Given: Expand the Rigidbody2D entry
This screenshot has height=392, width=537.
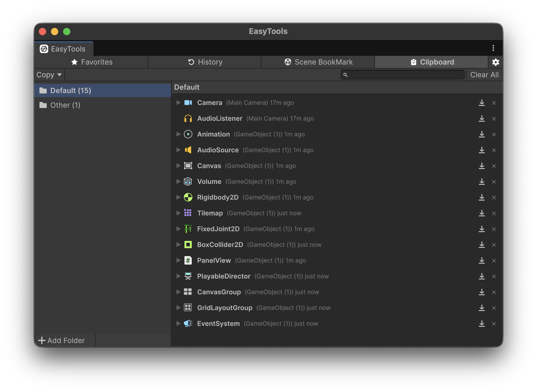Looking at the screenshot, I should 178,197.
